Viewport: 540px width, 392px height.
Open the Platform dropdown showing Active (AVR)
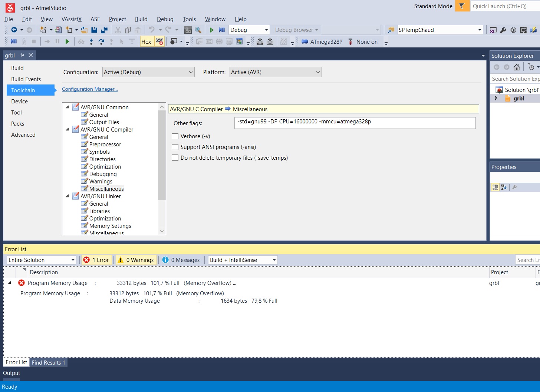[275, 72]
